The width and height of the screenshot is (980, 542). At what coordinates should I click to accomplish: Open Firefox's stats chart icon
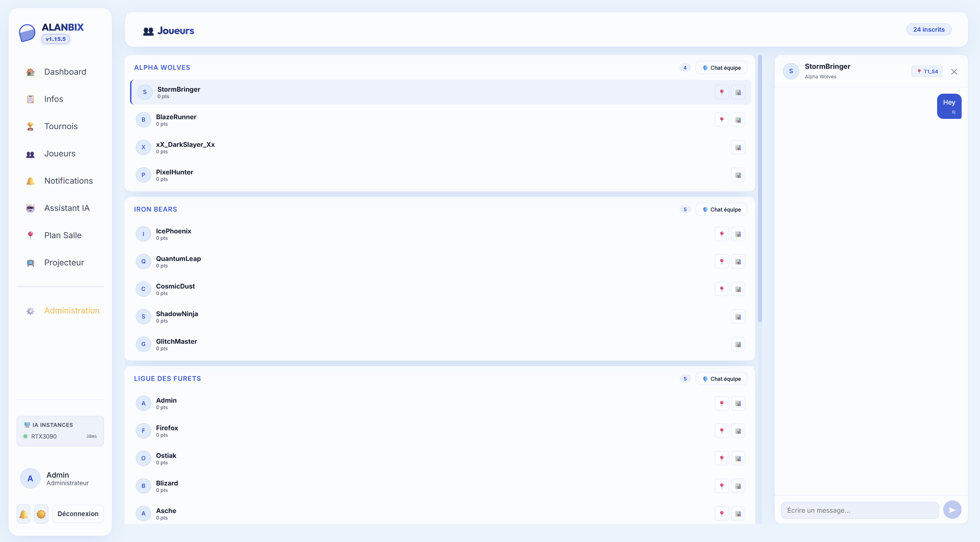(x=738, y=431)
